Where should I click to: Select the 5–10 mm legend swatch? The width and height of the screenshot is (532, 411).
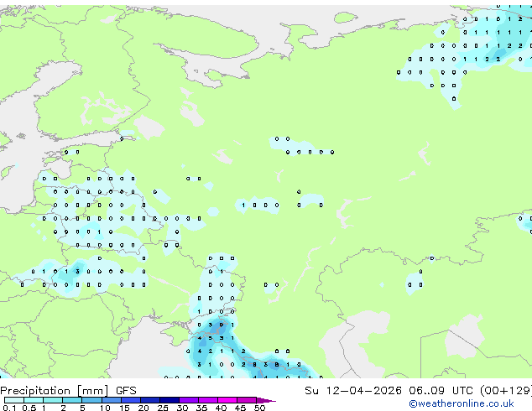point(91,400)
